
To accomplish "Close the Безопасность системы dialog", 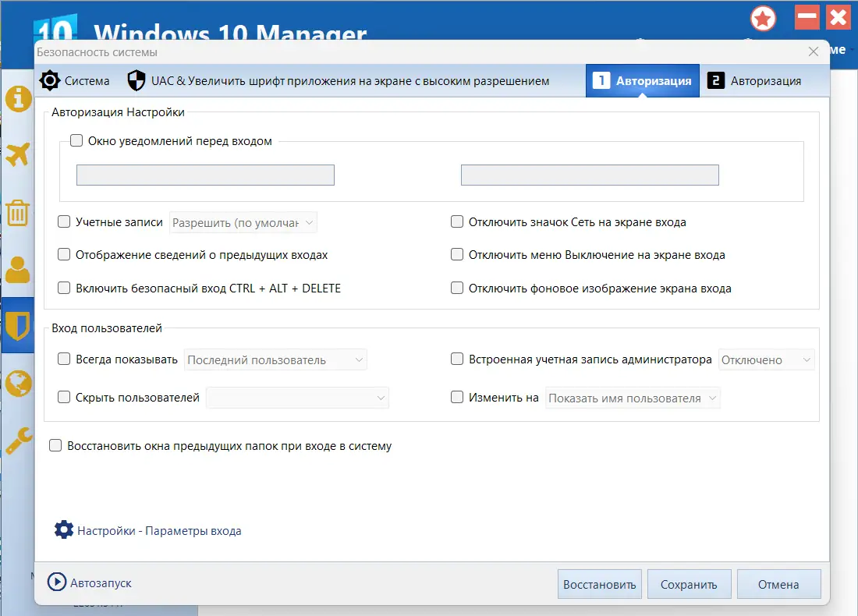I will pyautogui.click(x=814, y=51).
